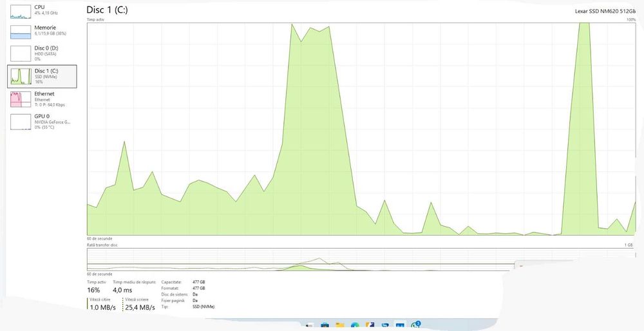The width and height of the screenshot is (644, 331).
Task: Click the 4,0 ms response time value
Action: pos(122,290)
